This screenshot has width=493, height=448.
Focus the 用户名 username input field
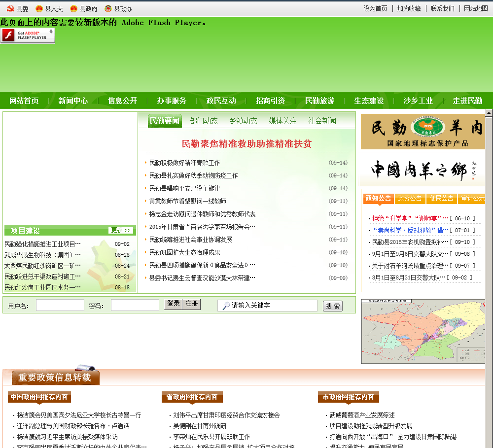point(60,306)
